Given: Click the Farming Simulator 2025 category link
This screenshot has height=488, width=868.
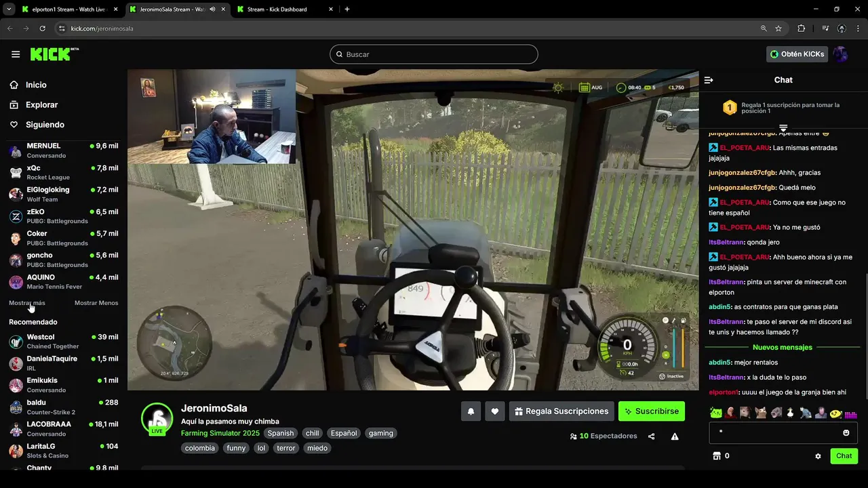Looking at the screenshot, I should click(220, 433).
